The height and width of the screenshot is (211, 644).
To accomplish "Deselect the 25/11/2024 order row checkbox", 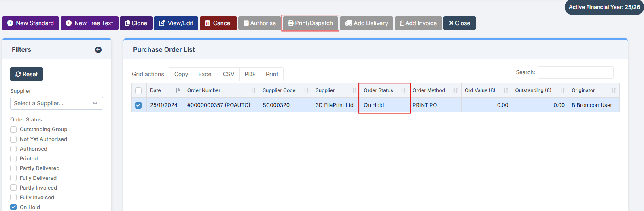I will click(x=138, y=105).
